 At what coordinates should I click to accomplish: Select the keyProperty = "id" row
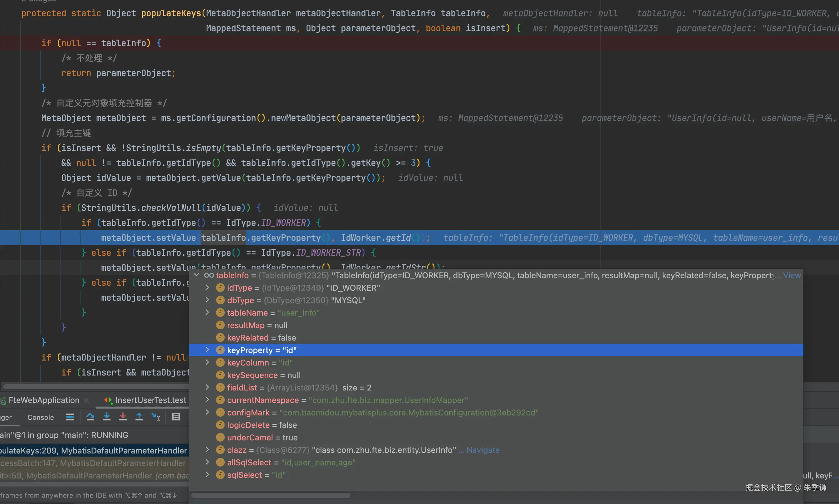tap(262, 350)
